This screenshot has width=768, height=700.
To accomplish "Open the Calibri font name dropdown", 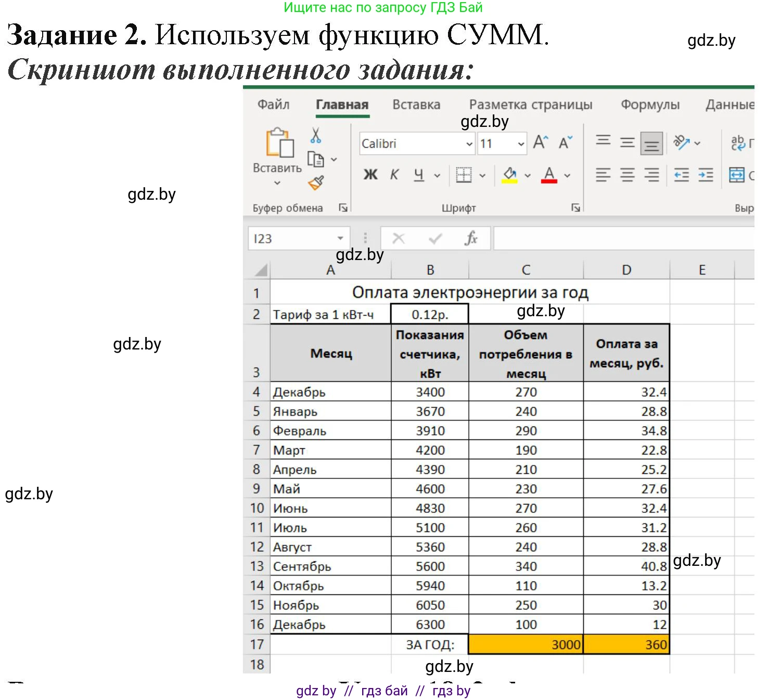I will click(469, 144).
